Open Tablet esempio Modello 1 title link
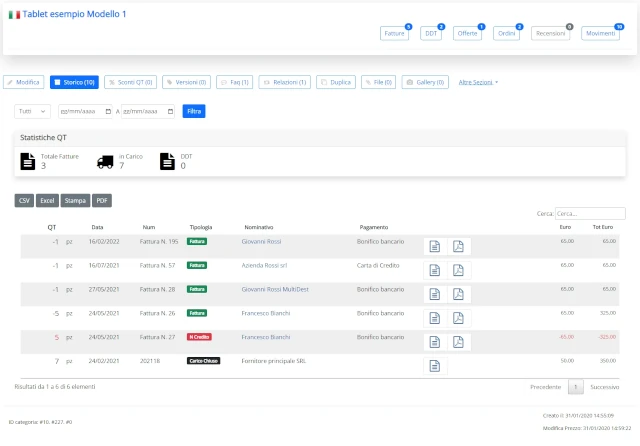This screenshot has width=640, height=446. (74, 14)
